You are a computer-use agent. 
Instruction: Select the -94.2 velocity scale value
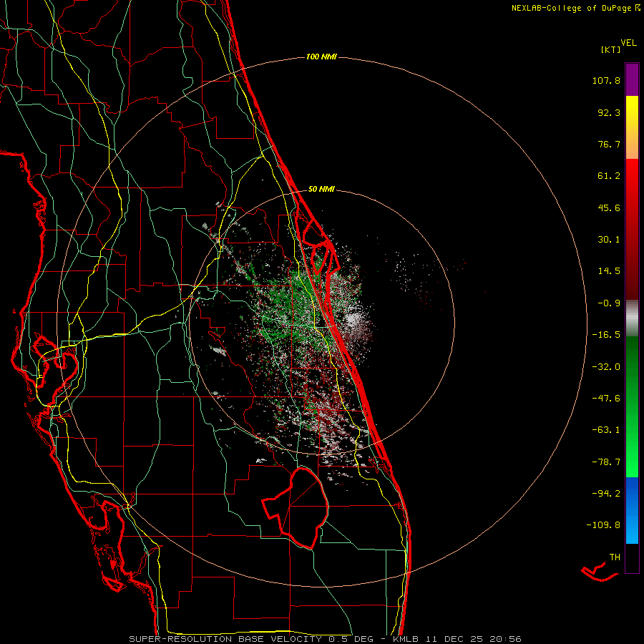pyautogui.click(x=606, y=493)
